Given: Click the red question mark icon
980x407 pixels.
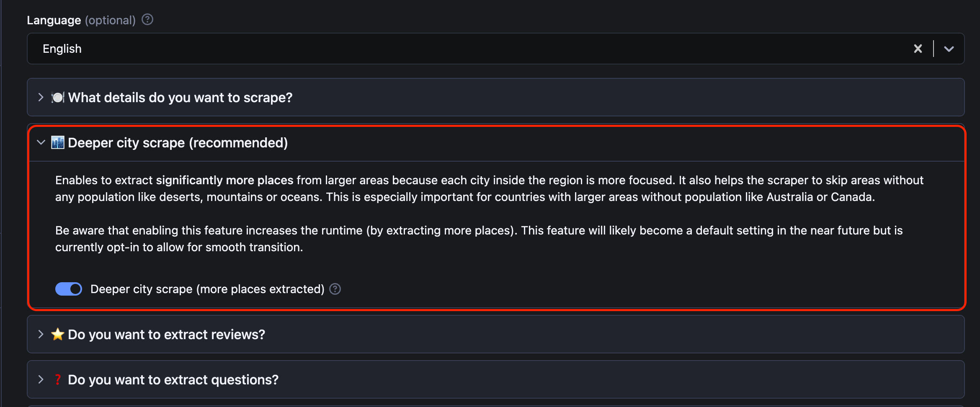Looking at the screenshot, I should point(58,380).
